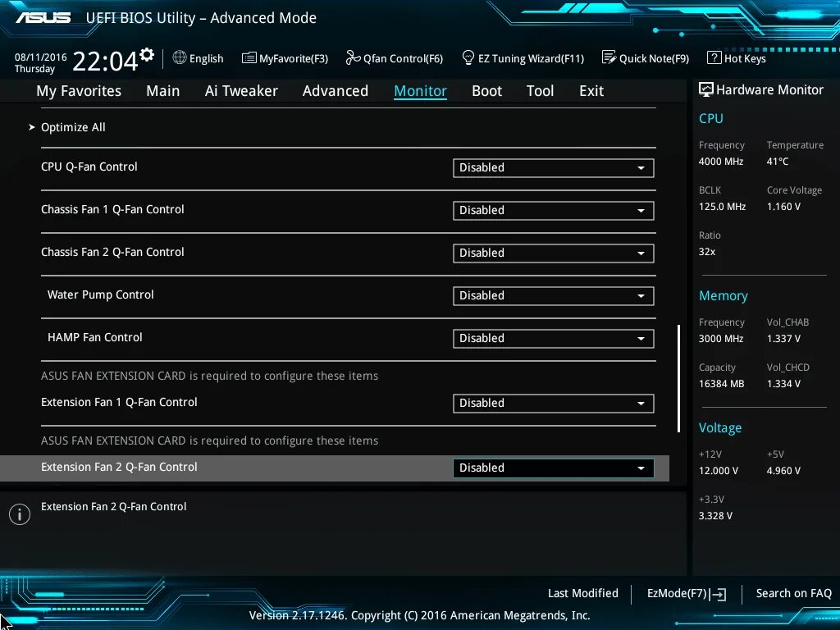The width and height of the screenshot is (840, 630).
Task: Select the Extension Fan 2 Q-Fan Control row label
Action: pos(119,467)
